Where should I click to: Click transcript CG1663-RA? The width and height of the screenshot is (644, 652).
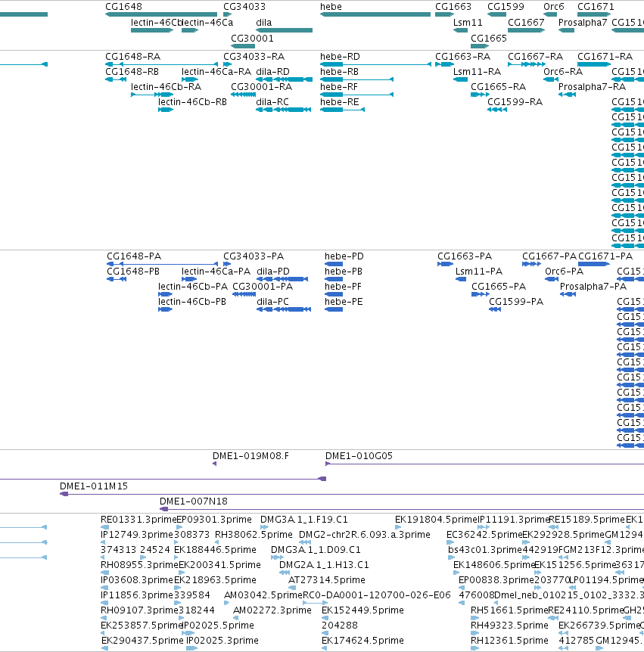462,57
